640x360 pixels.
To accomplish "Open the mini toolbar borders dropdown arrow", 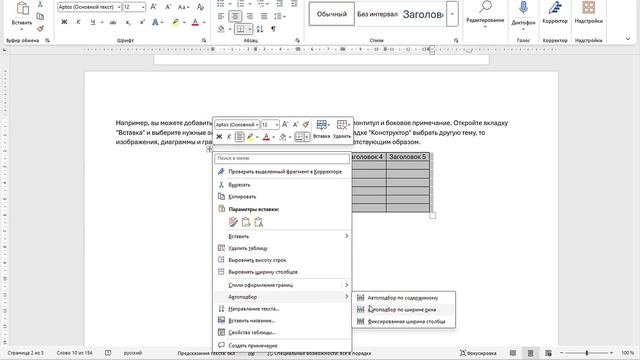I will (307, 137).
